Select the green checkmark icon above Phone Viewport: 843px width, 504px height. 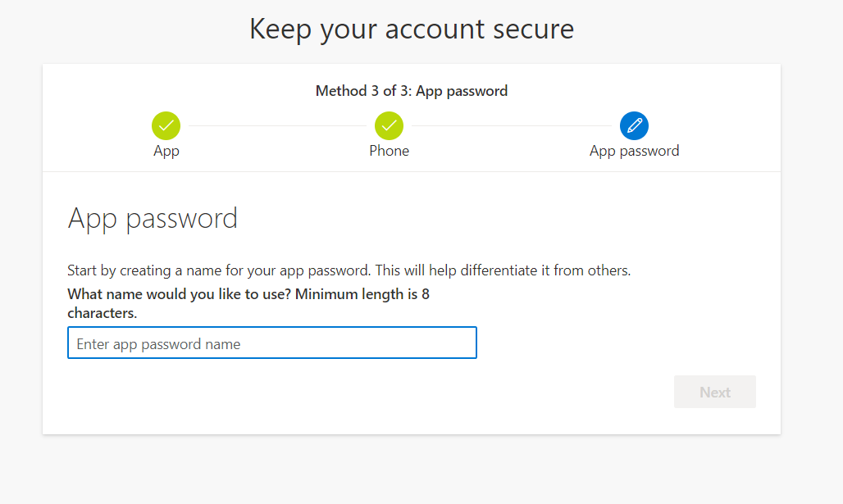click(389, 125)
